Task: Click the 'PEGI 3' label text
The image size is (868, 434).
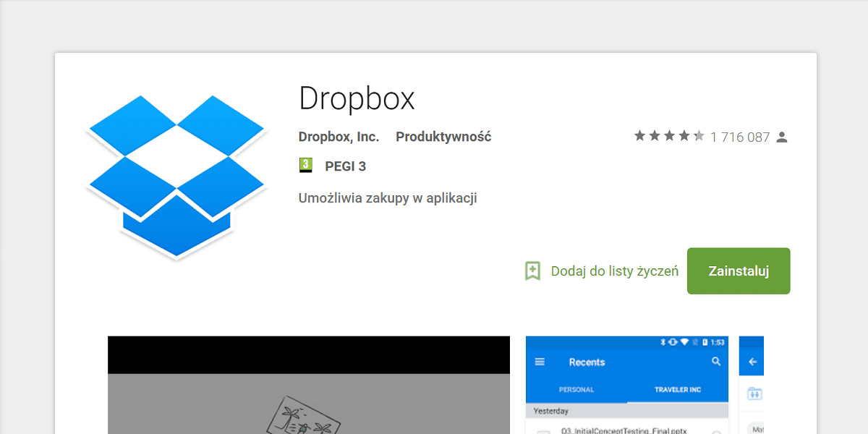Action: tap(346, 166)
